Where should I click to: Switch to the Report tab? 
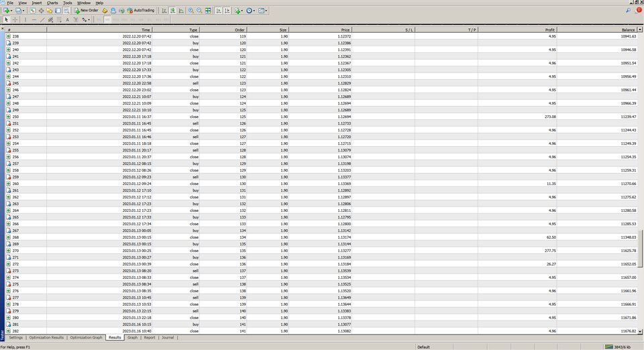pyautogui.click(x=150, y=337)
